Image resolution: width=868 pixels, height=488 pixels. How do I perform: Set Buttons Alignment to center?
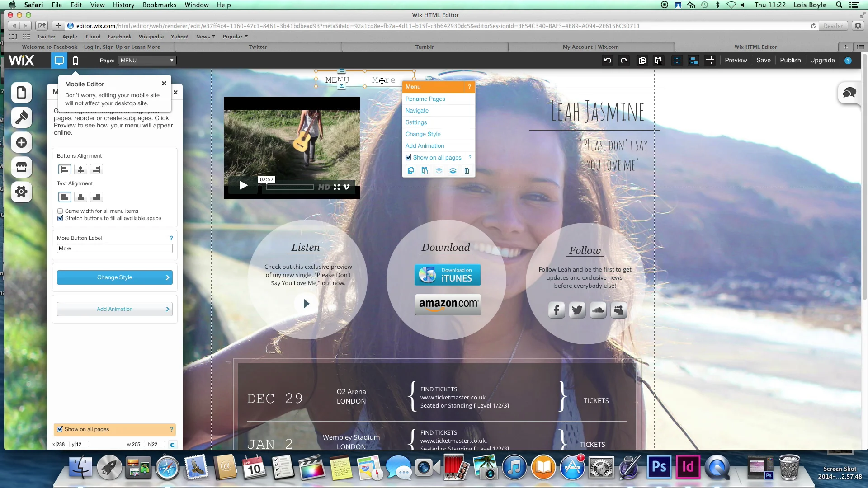(80, 169)
